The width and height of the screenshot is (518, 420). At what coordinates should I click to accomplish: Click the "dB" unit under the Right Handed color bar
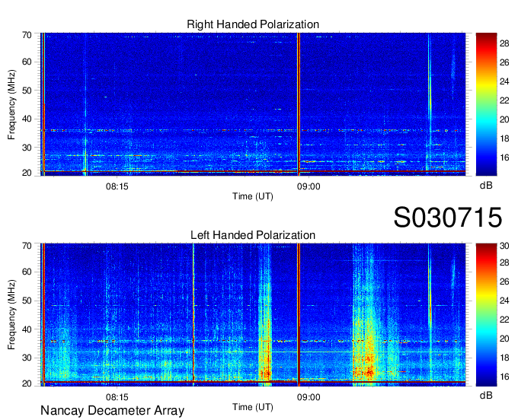(x=486, y=186)
